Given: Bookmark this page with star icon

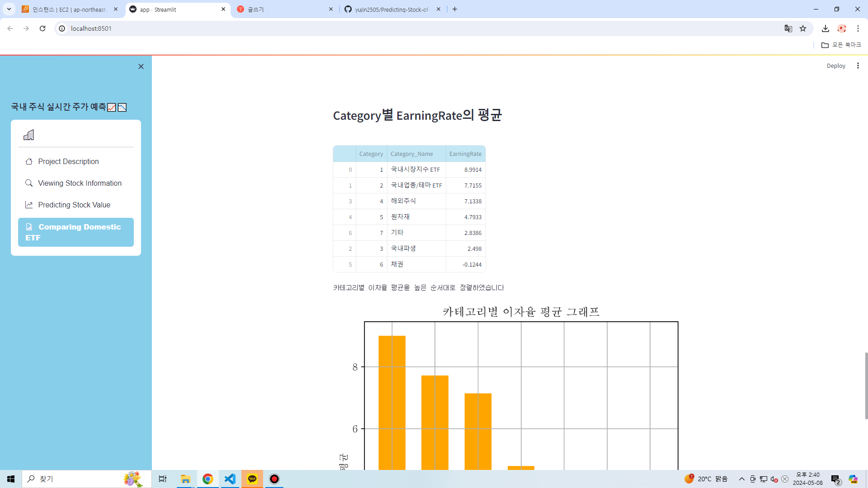Looking at the screenshot, I should (x=803, y=28).
